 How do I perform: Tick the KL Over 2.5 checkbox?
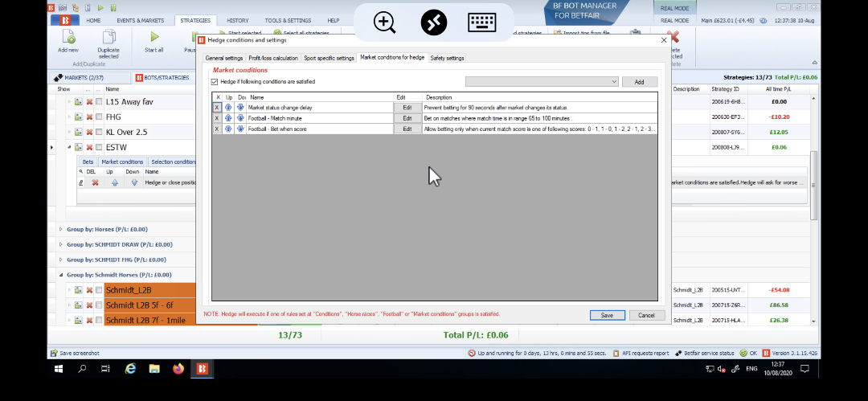pos(99,132)
